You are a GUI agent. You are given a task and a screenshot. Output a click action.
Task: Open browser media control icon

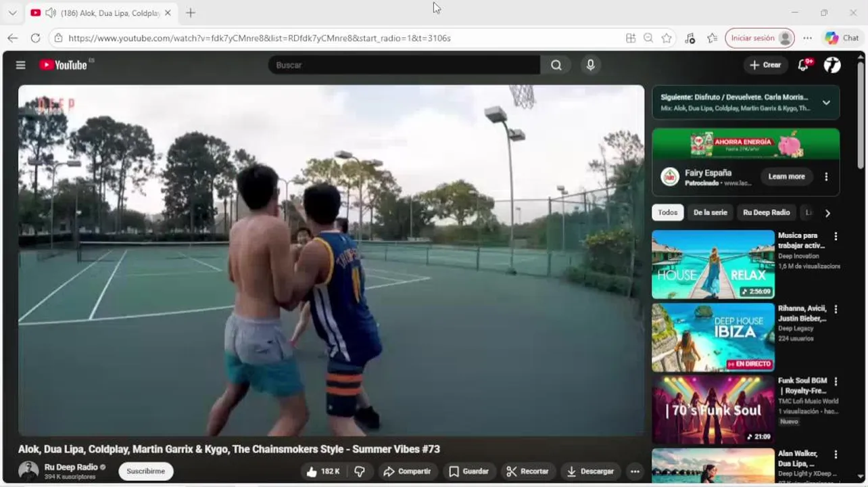(x=690, y=38)
